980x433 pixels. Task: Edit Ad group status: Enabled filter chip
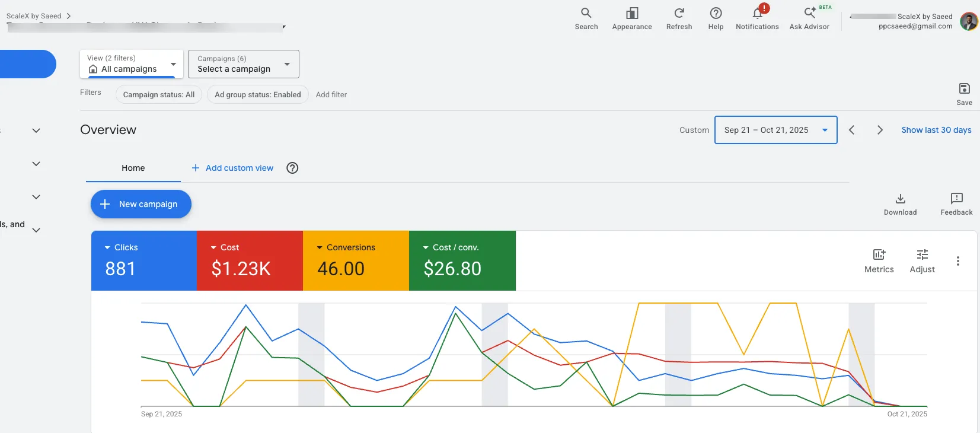click(258, 94)
